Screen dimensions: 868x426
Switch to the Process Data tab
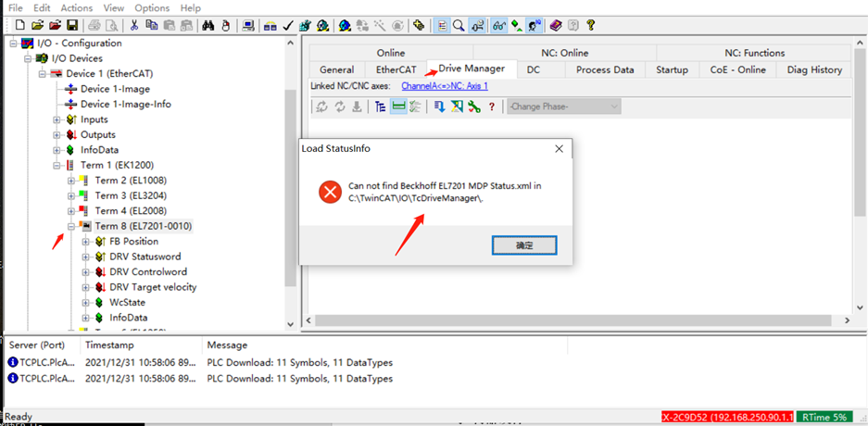coord(605,69)
